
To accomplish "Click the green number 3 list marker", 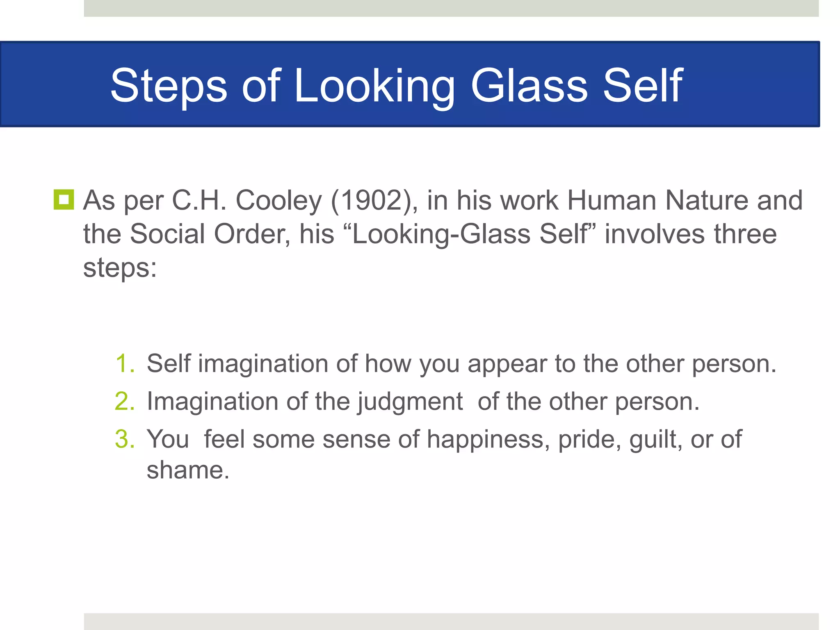I will pos(125,439).
